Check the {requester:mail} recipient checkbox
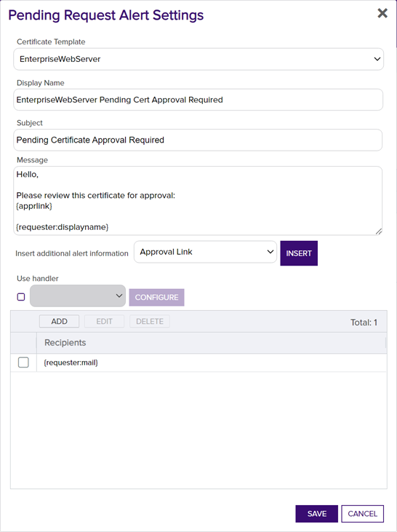Viewport: 397px width, 532px height. pyautogui.click(x=23, y=362)
